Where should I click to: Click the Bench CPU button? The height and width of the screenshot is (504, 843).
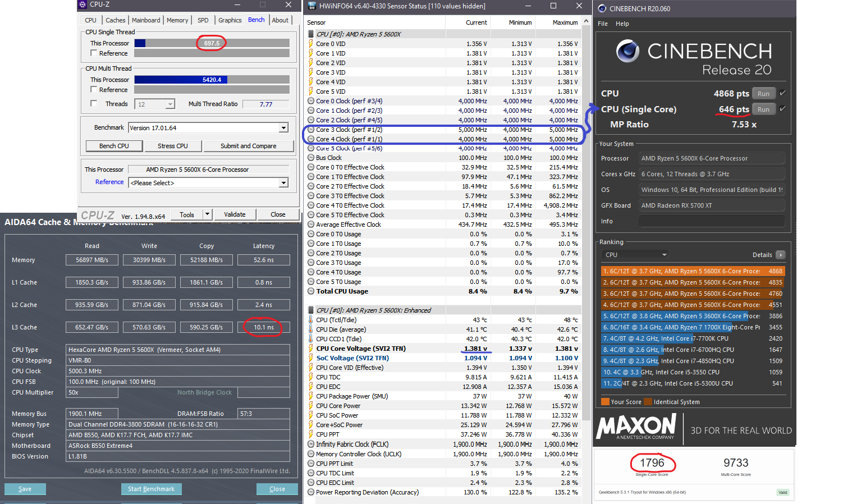pos(114,146)
